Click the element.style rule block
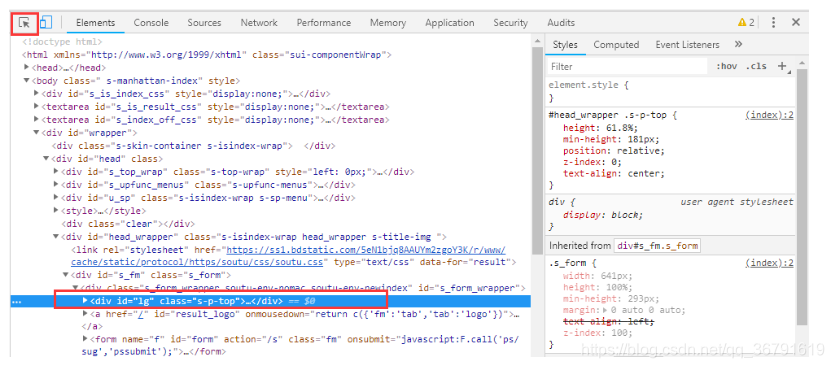 (x=671, y=91)
